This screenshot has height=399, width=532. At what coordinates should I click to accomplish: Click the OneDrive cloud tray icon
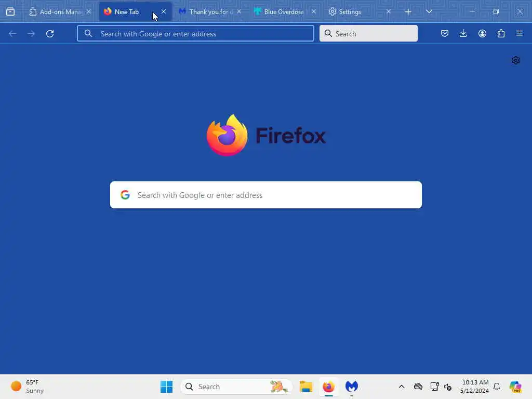pyautogui.click(x=418, y=387)
